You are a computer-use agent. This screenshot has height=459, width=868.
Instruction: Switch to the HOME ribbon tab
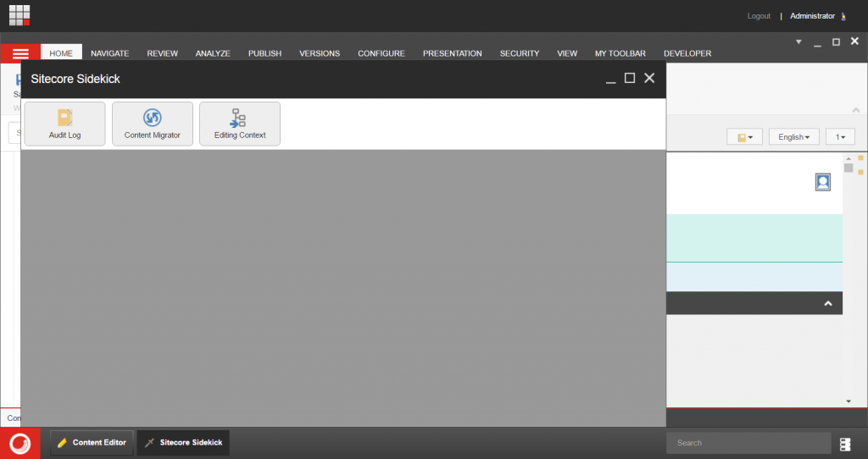(61, 53)
